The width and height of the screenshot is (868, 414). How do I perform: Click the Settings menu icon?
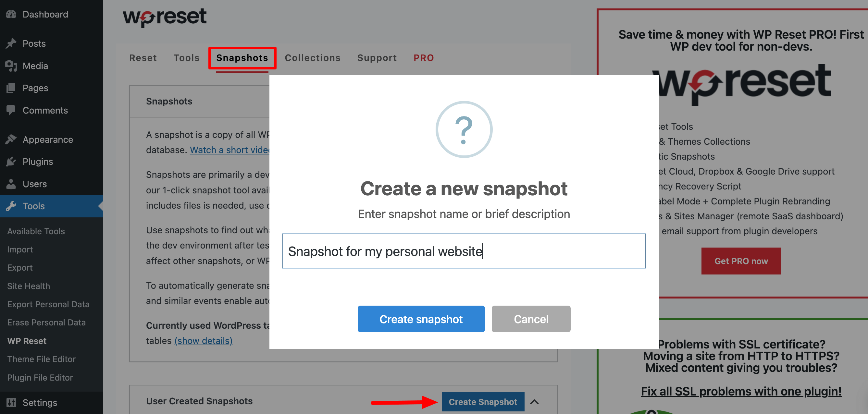tap(11, 404)
